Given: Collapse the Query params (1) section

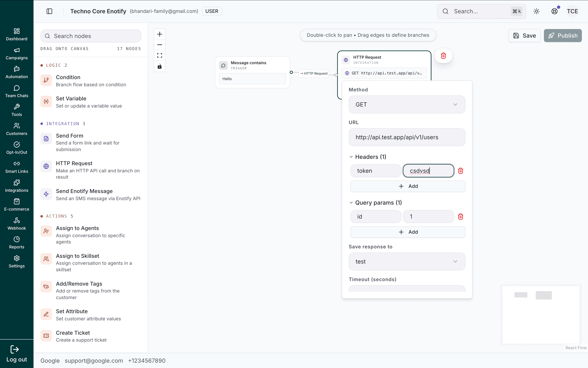Looking at the screenshot, I should pyautogui.click(x=375, y=202).
